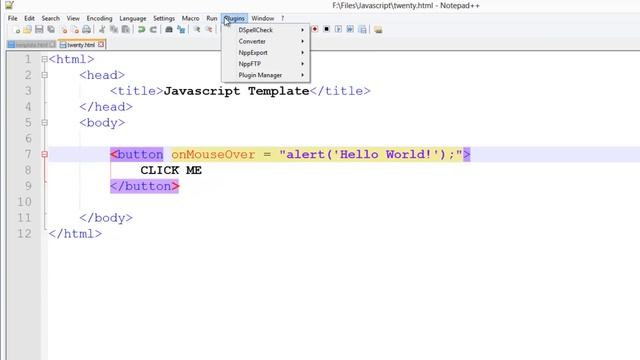Open the Encoding menu
This screenshot has width=640, height=360.
click(x=99, y=18)
